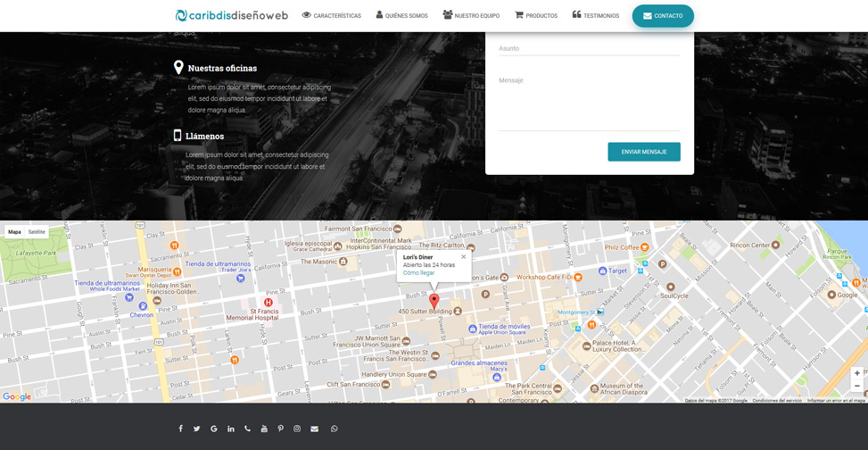Open the YouTube footer icon

(264, 429)
